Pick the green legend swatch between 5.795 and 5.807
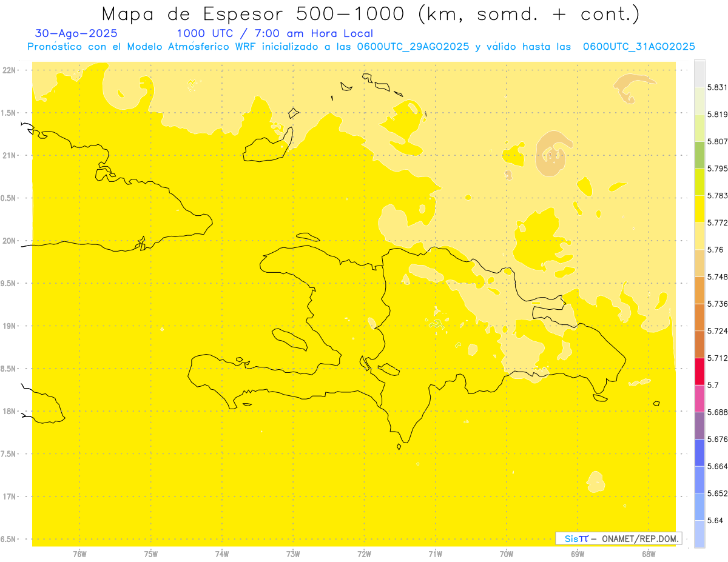 699,155
